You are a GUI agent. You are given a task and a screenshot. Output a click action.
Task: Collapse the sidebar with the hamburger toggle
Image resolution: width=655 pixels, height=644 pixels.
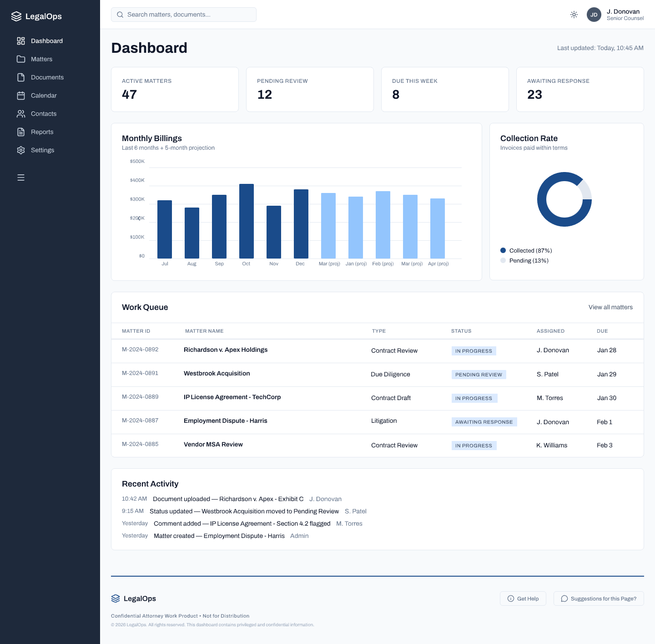pyautogui.click(x=21, y=177)
